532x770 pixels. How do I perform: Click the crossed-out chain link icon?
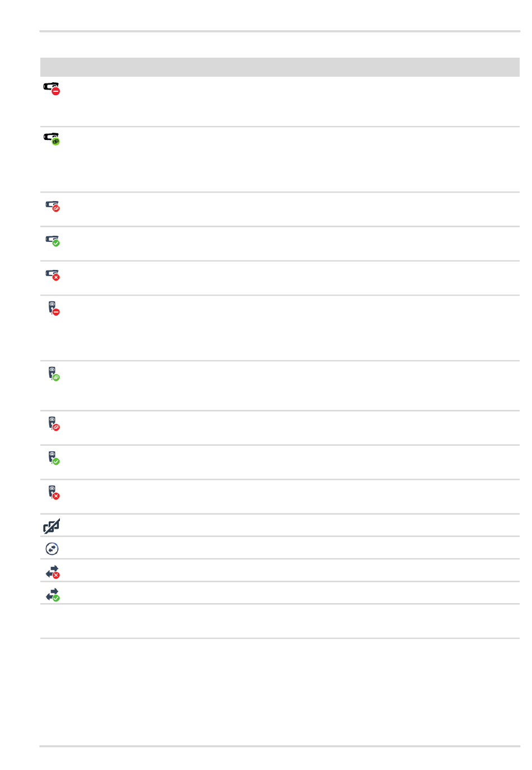click(52, 526)
